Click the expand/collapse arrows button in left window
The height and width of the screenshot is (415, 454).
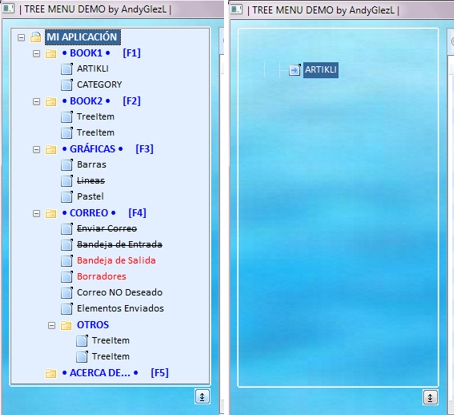click(x=202, y=397)
